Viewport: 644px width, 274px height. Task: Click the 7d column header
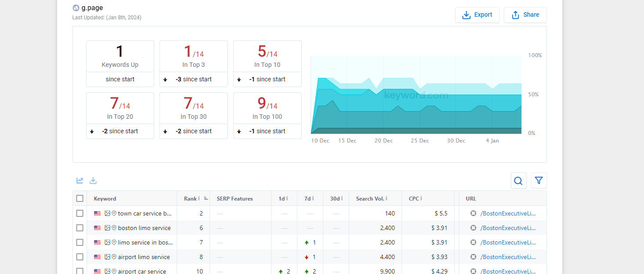(x=308, y=198)
